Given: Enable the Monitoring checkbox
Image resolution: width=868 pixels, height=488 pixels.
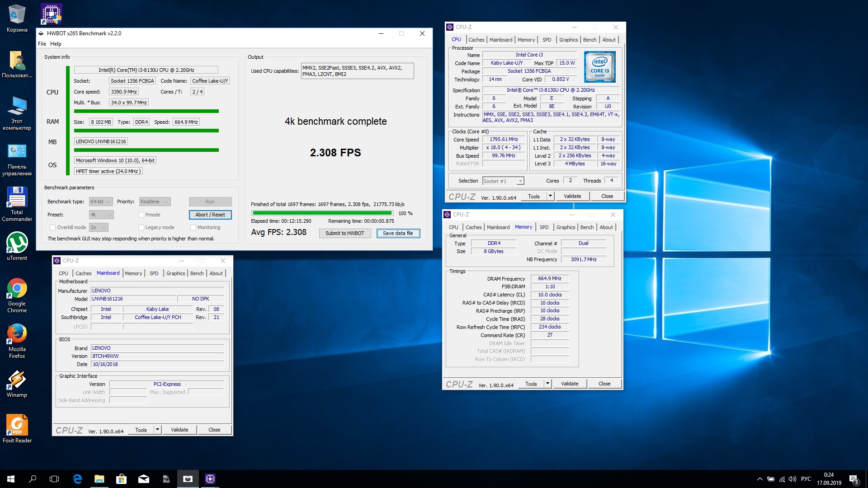Looking at the screenshot, I should tap(193, 227).
